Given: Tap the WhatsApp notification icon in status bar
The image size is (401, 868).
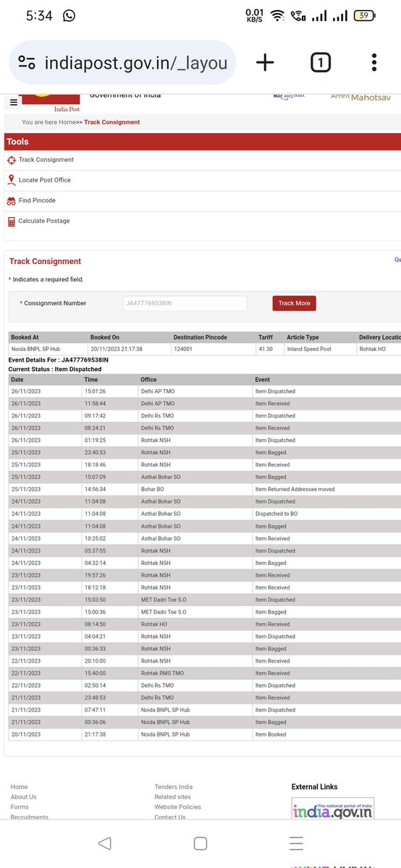Looking at the screenshot, I should [x=69, y=15].
